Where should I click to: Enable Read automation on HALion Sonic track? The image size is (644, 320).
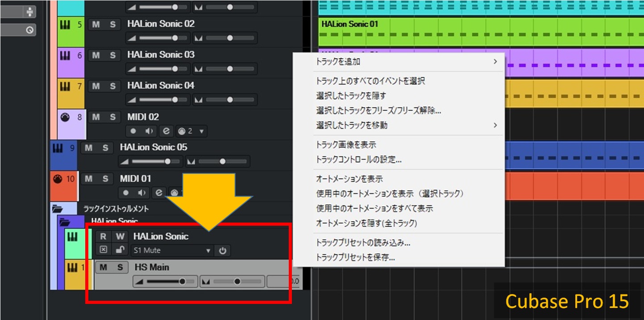(x=103, y=236)
